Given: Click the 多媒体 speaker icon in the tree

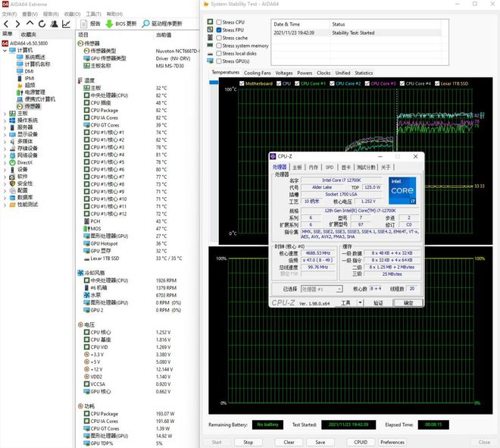Looking at the screenshot, I should tap(12, 141).
